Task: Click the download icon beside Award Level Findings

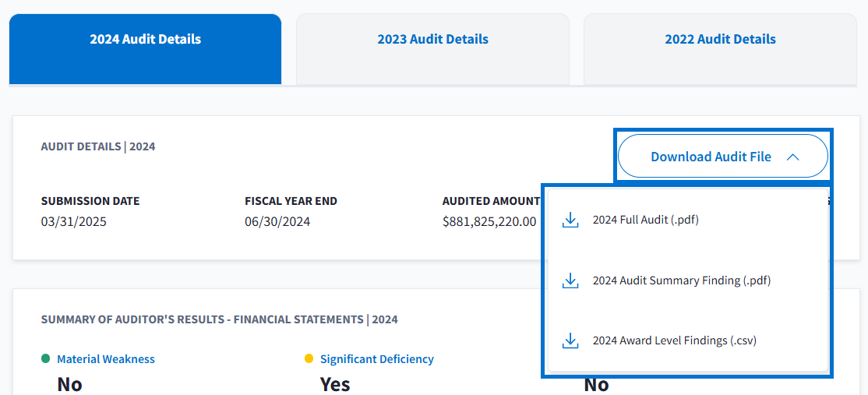Action: coord(570,340)
